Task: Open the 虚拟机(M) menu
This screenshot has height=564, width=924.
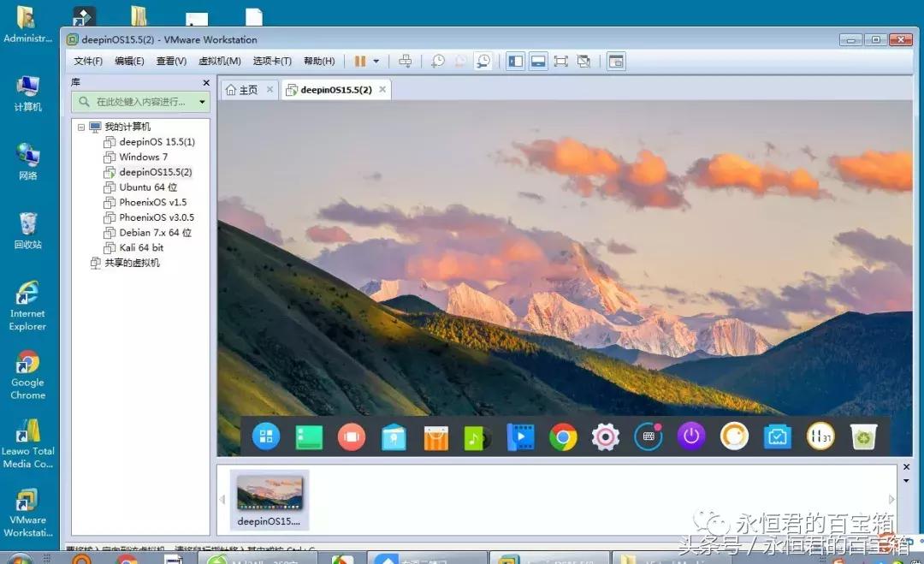Action: [x=219, y=61]
